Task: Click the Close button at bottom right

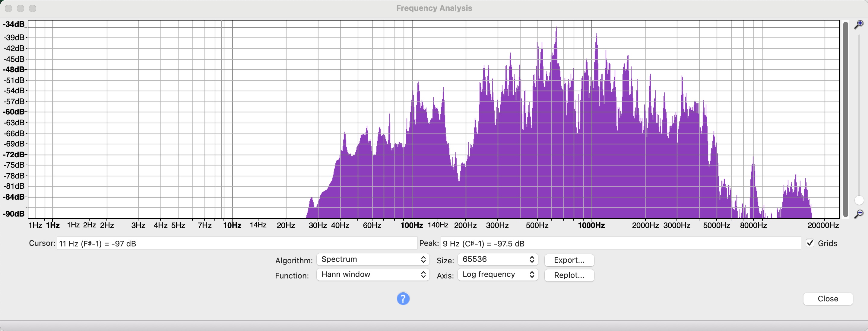Action: (x=828, y=299)
